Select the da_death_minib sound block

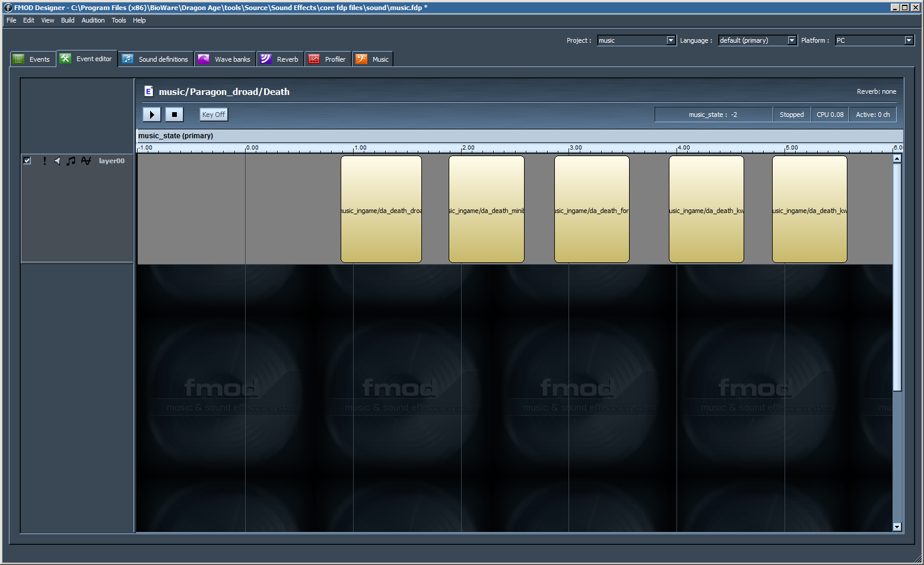(486, 209)
